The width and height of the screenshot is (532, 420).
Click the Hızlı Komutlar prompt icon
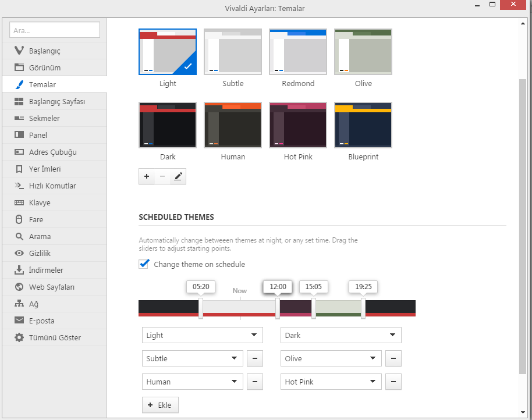click(19, 186)
